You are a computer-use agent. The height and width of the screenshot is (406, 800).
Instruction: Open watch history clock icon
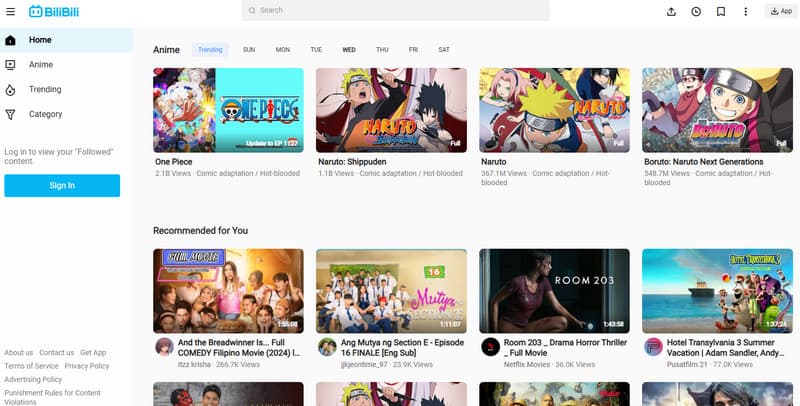point(696,11)
